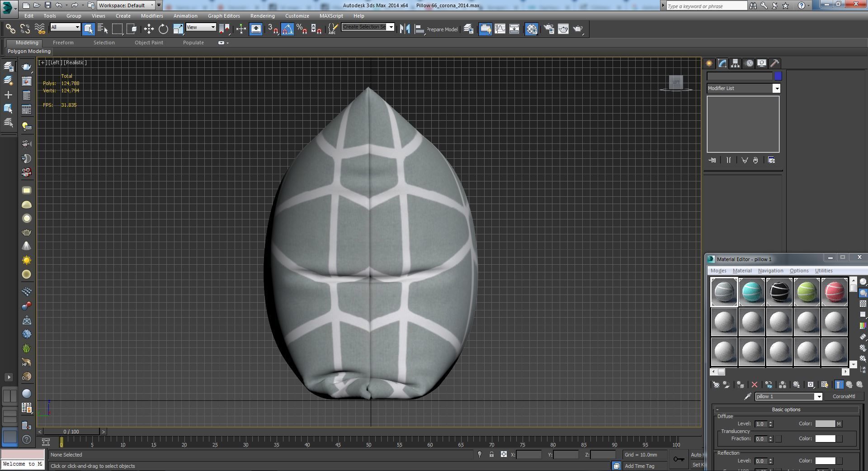Open the Workspace: Default dropdown
Image resolution: width=868 pixels, height=471 pixels.
pos(126,5)
